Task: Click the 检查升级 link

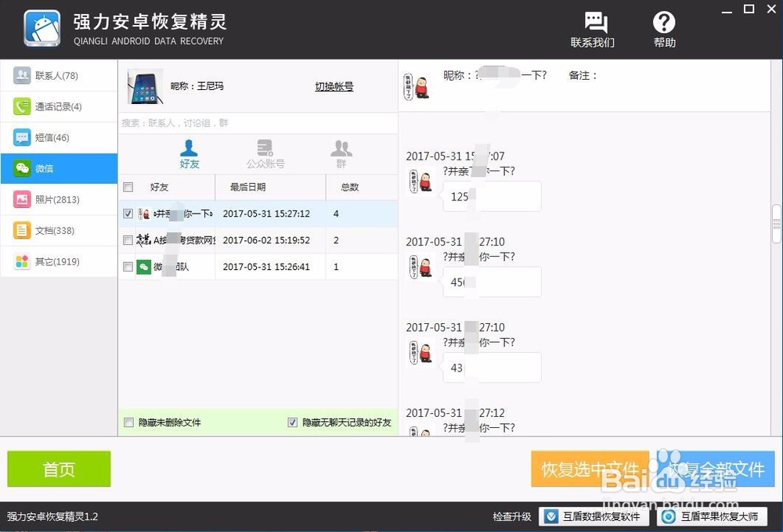Action: [512, 516]
